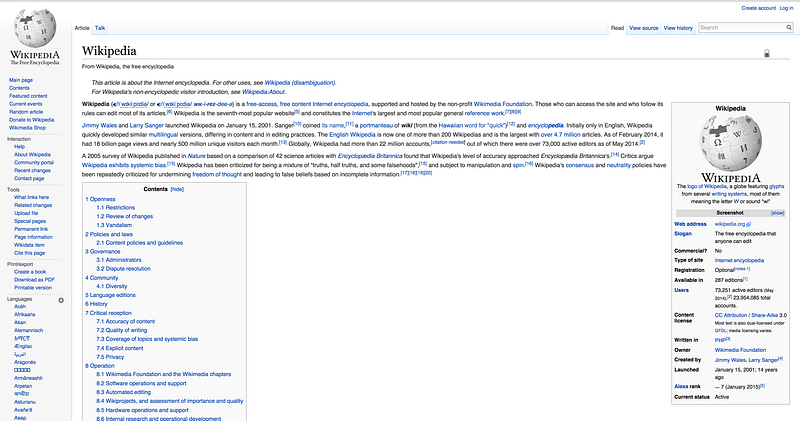Click the Wikipedia globe image in infobox
Screen dimensions: 800x421
tap(731, 143)
